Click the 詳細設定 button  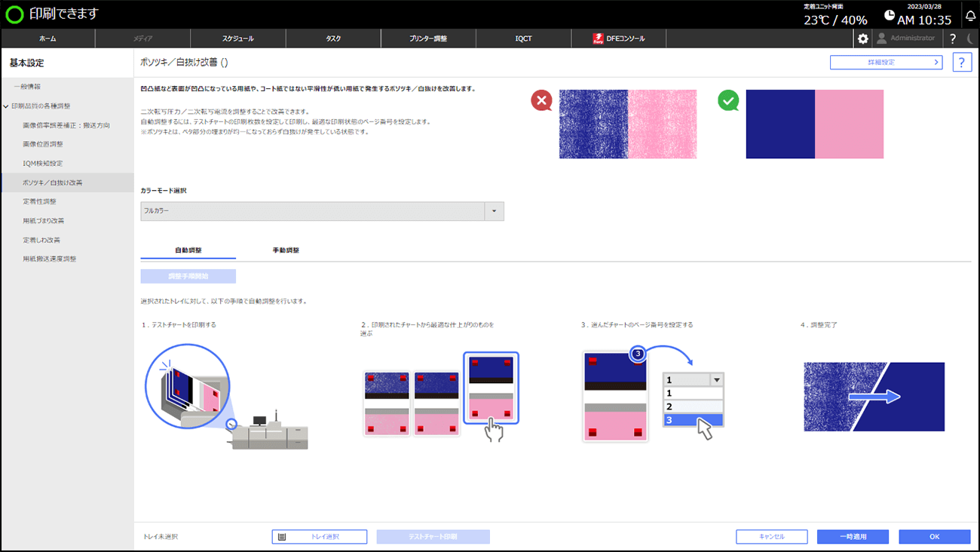(x=886, y=63)
